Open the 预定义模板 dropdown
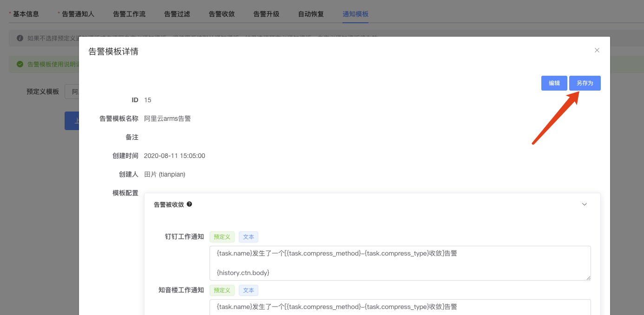Image resolution: width=644 pixels, height=315 pixels. (x=72, y=92)
